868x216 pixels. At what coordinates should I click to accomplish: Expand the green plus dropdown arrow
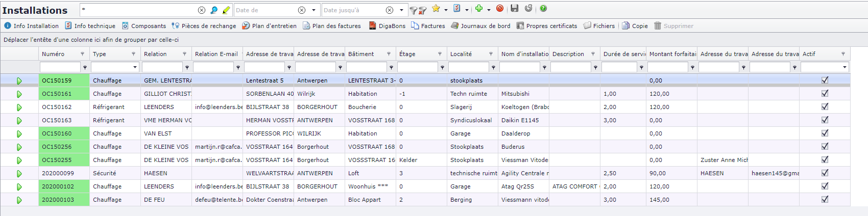pos(488,10)
